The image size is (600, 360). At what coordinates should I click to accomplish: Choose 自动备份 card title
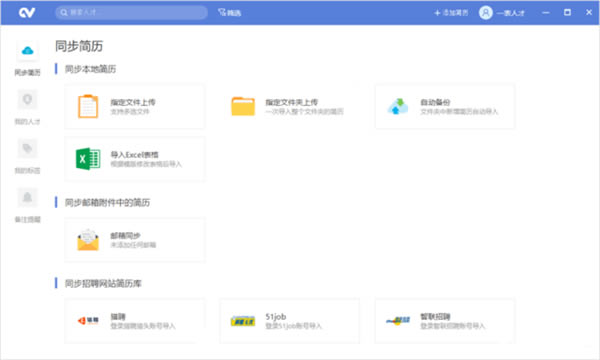coord(435,102)
